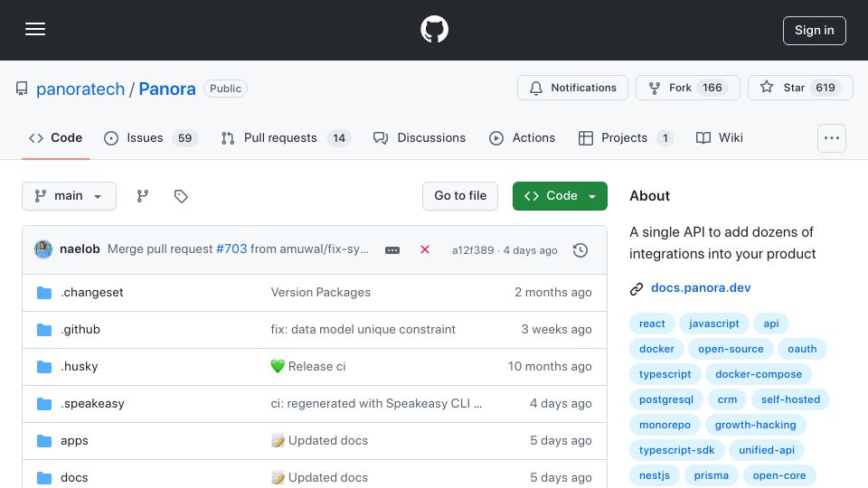
Task: Click the Go to file button
Action: coord(460,196)
